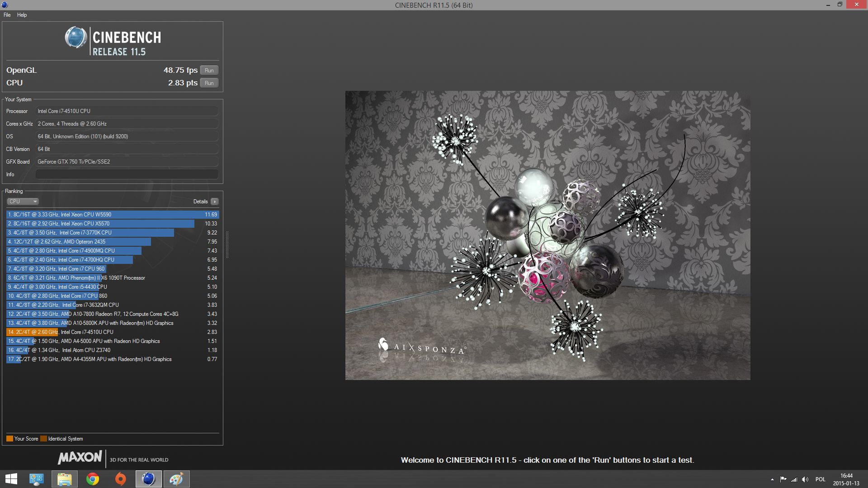Screen dimensions: 868x488
Task: Click the volume speaker tray icon
Action: pos(805,479)
